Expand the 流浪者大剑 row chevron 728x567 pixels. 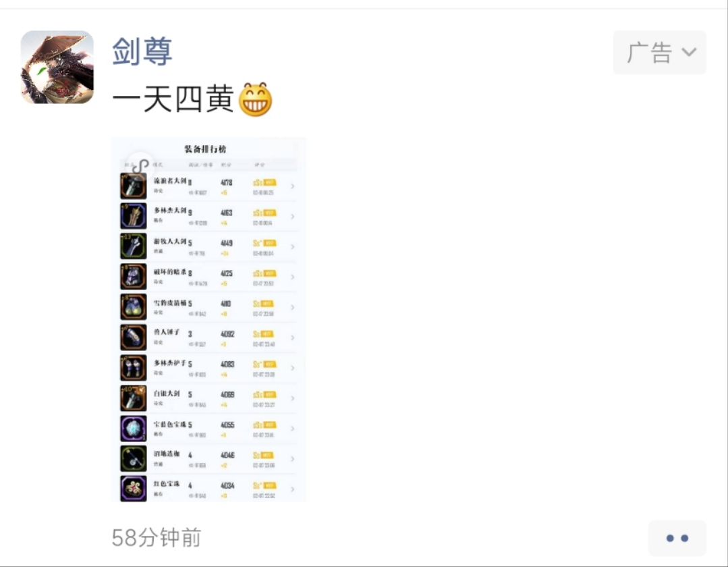pyautogui.click(x=293, y=186)
